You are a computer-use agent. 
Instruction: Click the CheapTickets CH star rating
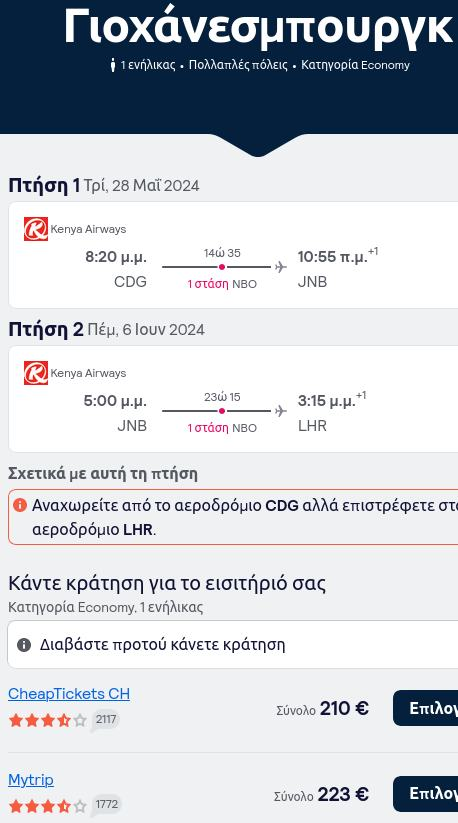(x=48, y=720)
